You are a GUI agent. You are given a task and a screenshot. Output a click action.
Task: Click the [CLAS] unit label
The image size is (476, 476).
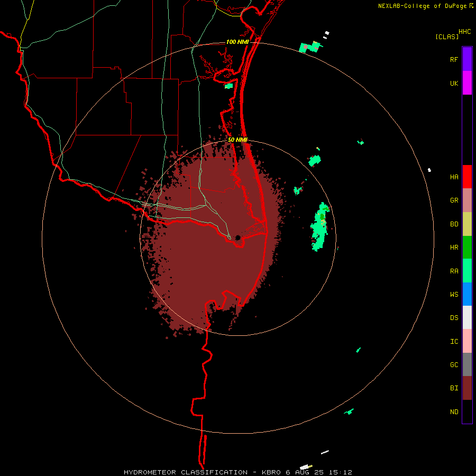pyautogui.click(x=447, y=36)
